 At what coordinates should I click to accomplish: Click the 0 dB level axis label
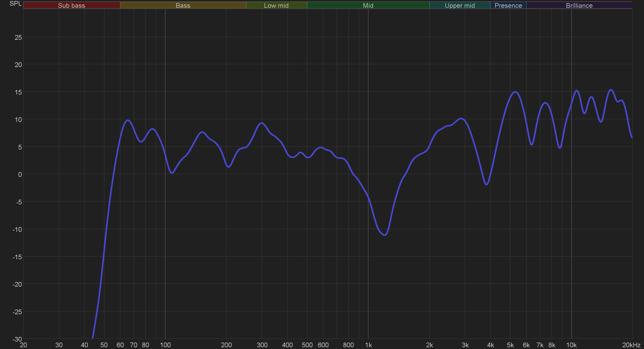20,174
